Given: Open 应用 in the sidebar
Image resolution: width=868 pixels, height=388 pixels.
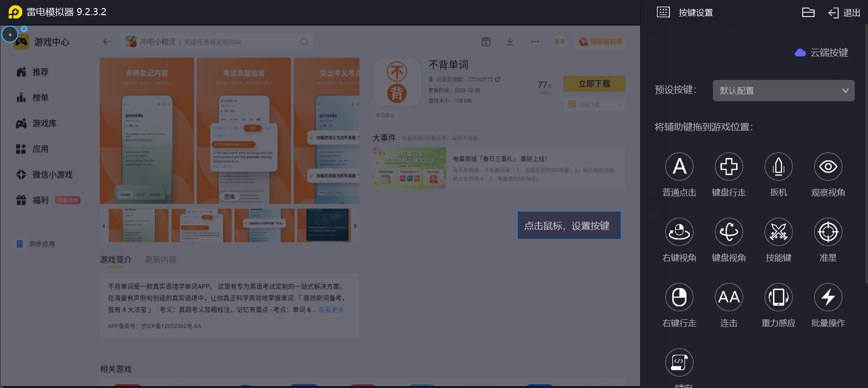Looking at the screenshot, I should point(33,149).
